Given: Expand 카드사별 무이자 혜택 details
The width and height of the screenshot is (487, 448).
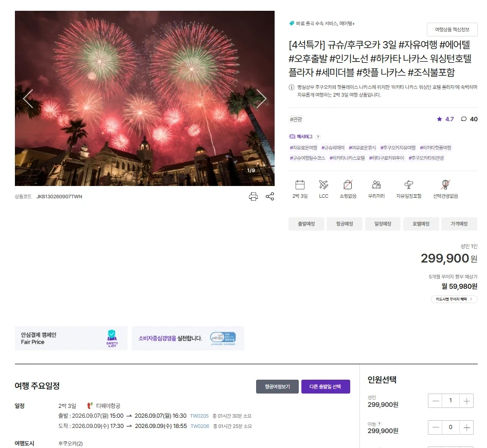Looking at the screenshot, I should coord(454,299).
